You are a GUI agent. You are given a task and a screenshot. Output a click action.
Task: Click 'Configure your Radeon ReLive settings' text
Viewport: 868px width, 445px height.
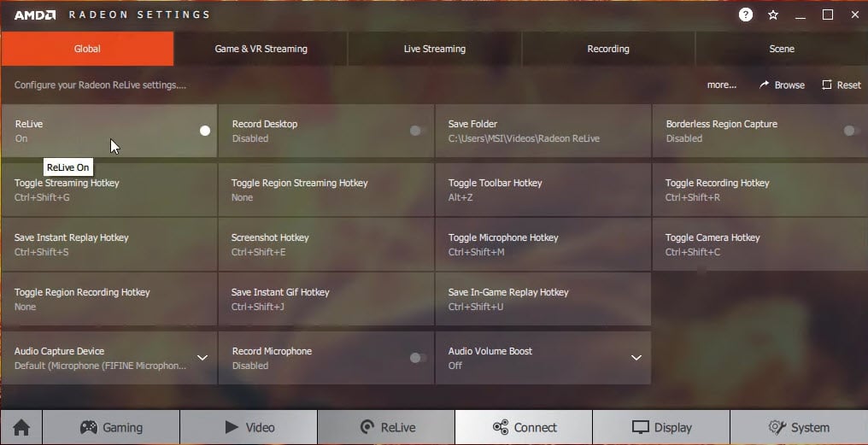tap(100, 85)
